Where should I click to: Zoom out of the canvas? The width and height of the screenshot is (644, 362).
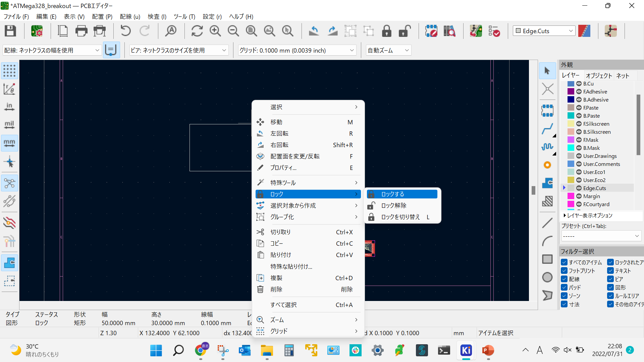click(233, 31)
